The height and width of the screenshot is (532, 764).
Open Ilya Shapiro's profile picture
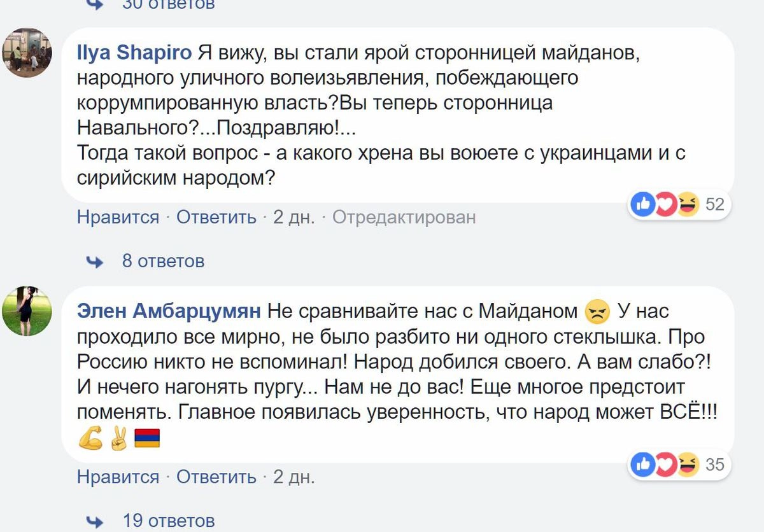pos(27,53)
